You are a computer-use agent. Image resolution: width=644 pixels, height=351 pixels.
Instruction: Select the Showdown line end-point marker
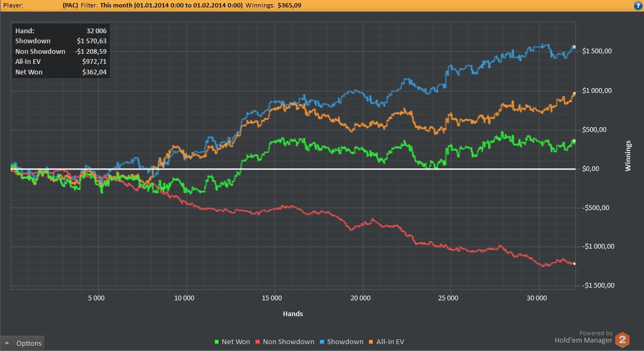pyautogui.click(x=574, y=47)
